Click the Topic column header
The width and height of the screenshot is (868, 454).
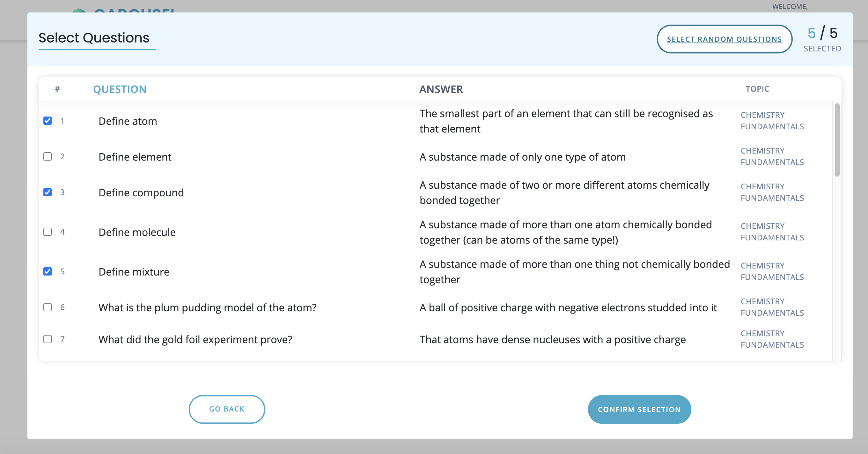pos(757,89)
